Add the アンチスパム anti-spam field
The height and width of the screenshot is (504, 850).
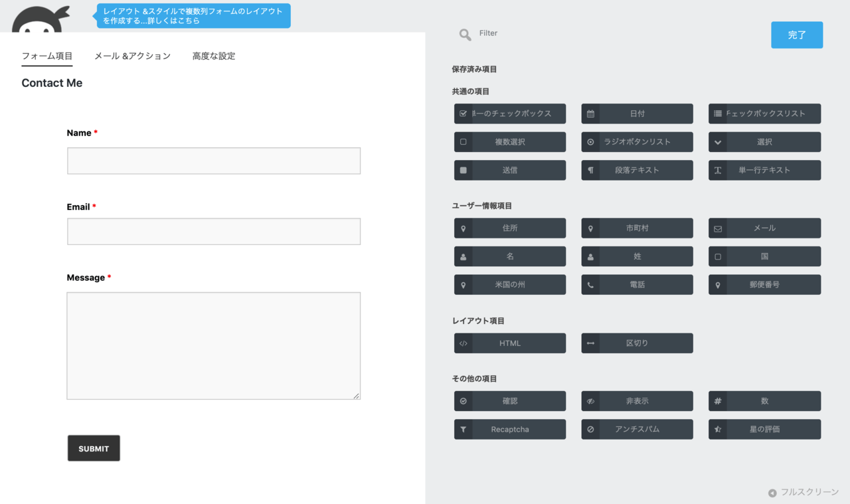637,430
